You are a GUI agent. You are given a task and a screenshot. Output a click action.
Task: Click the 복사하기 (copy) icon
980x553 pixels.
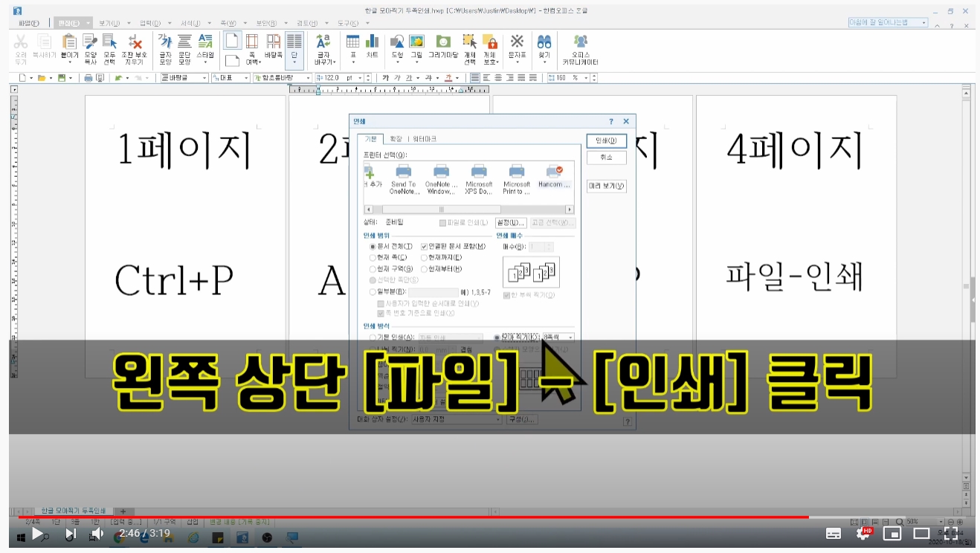[45, 42]
